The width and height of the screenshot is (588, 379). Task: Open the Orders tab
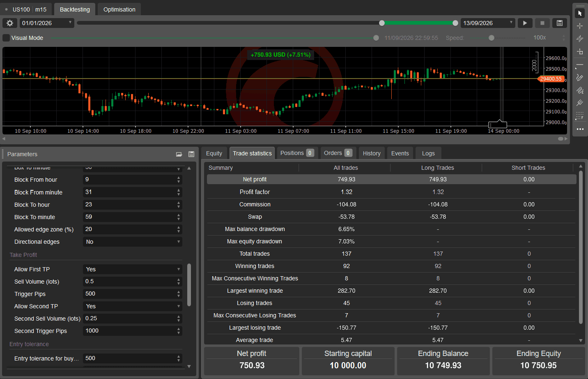click(338, 153)
